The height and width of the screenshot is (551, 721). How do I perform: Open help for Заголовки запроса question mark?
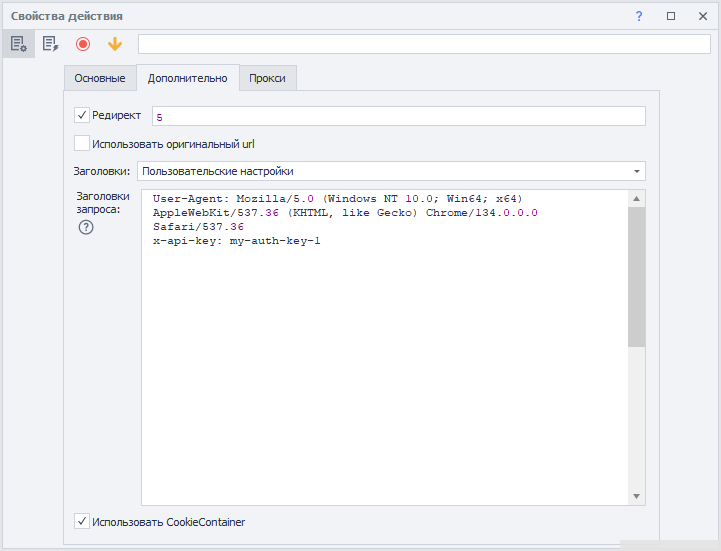86,227
